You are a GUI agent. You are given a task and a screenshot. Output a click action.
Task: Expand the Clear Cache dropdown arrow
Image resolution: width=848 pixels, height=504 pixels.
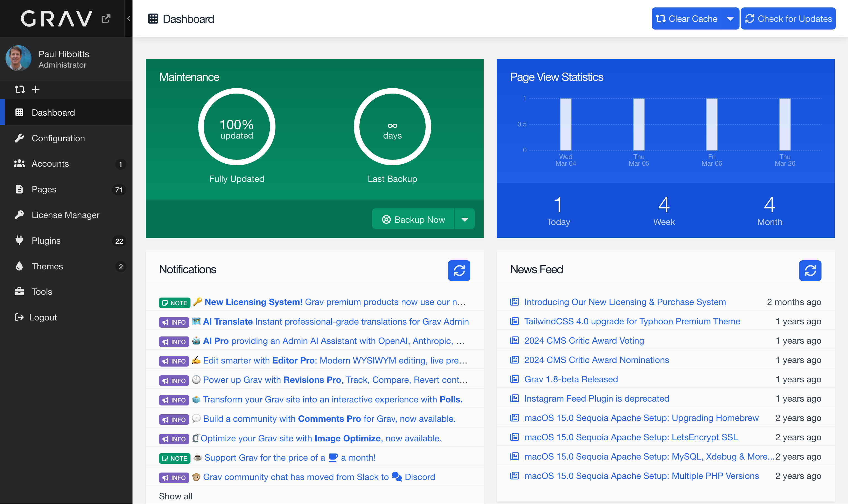[x=730, y=18]
